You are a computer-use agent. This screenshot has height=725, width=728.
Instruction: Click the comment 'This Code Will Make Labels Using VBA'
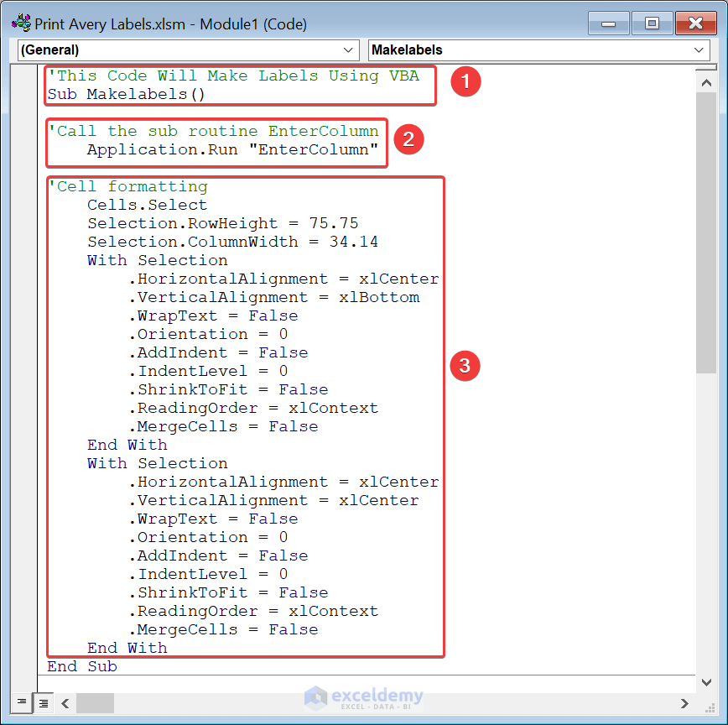(233, 76)
